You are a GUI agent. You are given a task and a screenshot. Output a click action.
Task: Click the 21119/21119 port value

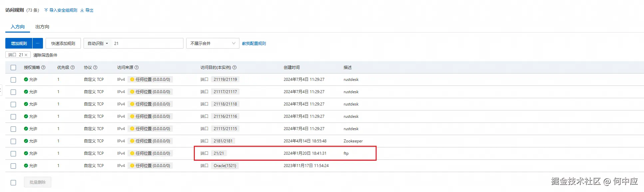tap(225, 80)
